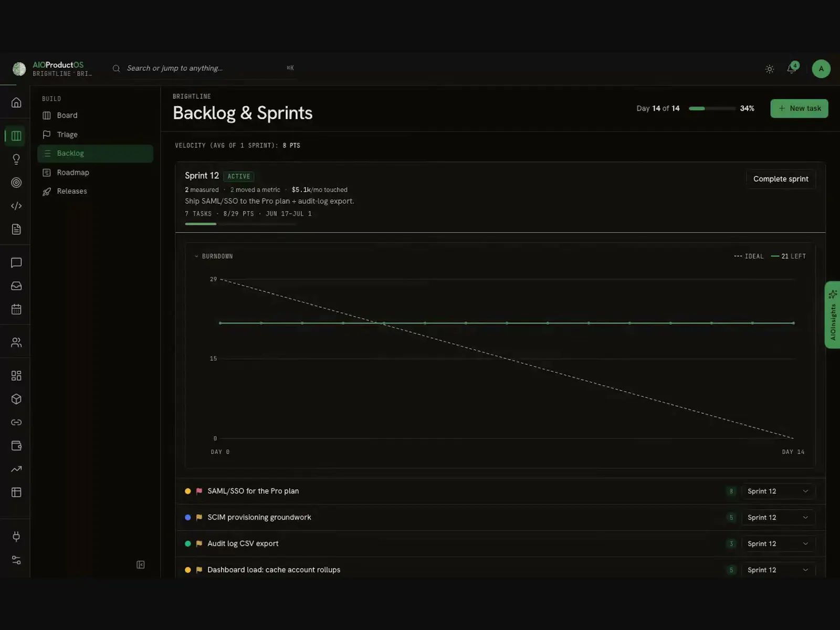Click the Day 14 of 14 progress bar
The height and width of the screenshot is (630, 840).
(712, 109)
